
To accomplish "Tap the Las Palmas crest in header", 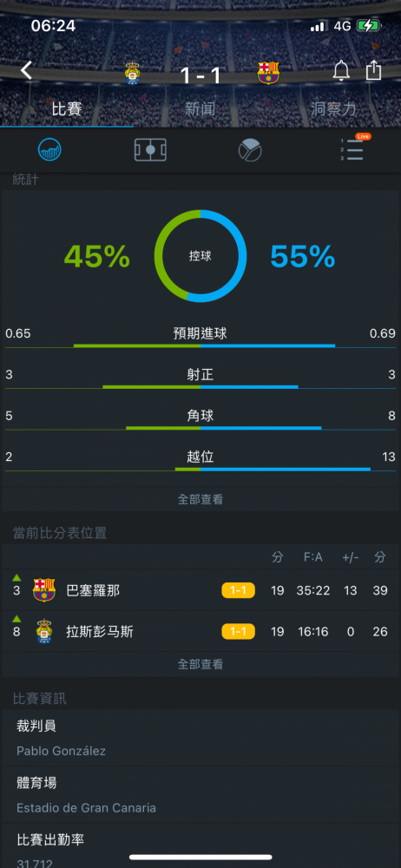I will (x=132, y=73).
